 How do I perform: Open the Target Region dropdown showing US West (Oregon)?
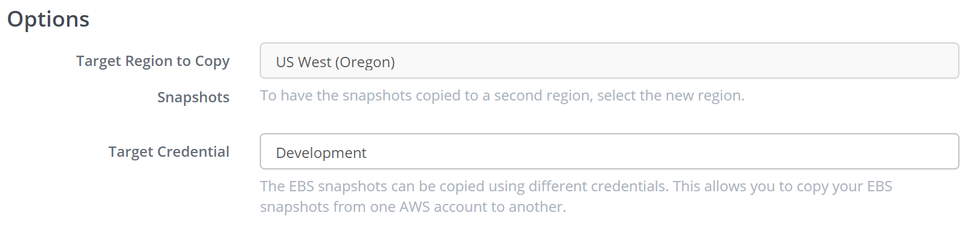[609, 61]
